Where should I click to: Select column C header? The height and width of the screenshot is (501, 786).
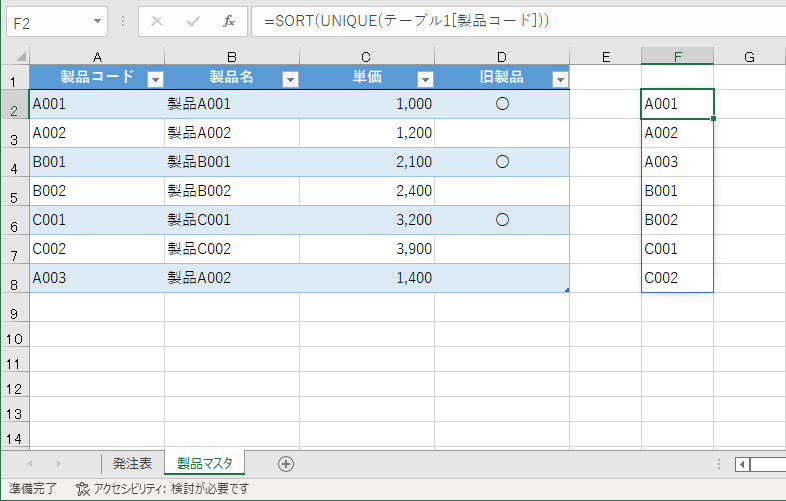[x=367, y=56]
